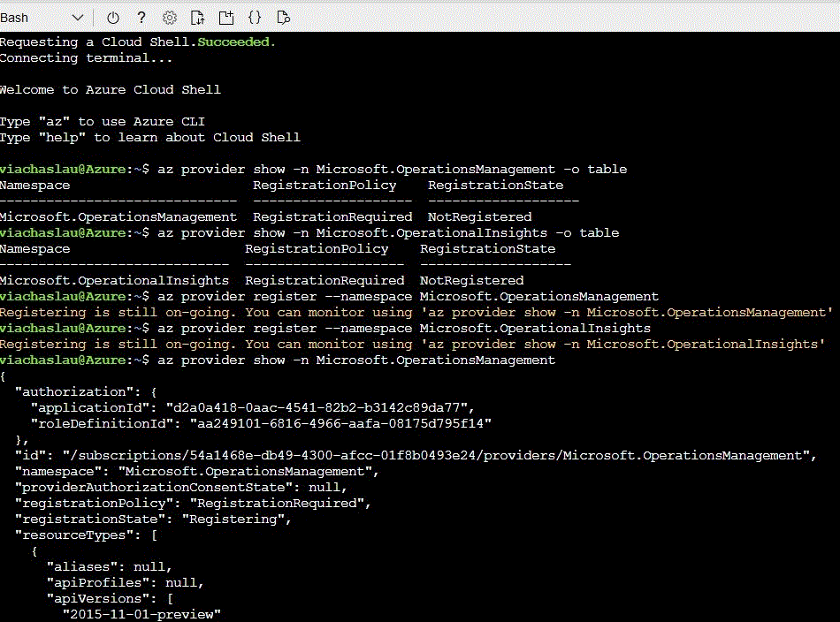Click the "resourceTypes" JSON line
The width and height of the screenshot is (840, 622).
click(87, 535)
